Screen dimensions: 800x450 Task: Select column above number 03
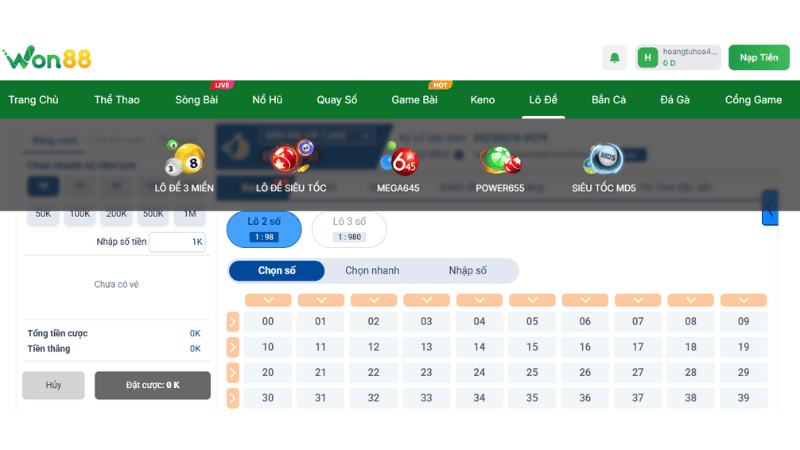(427, 300)
